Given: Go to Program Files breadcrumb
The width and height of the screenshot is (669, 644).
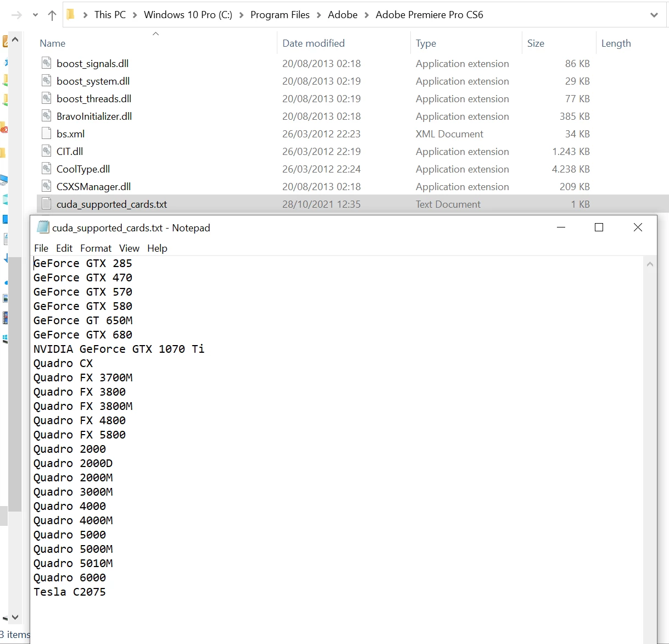Looking at the screenshot, I should click(x=280, y=15).
